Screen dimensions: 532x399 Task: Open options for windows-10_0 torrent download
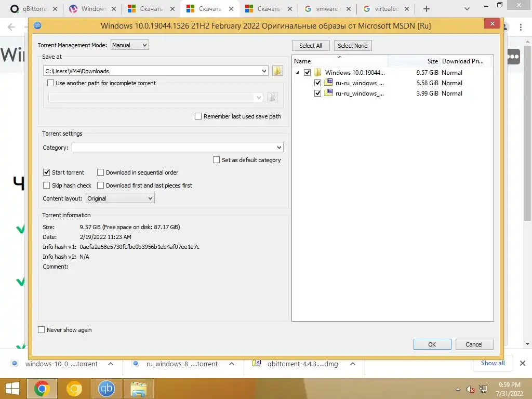(111, 364)
